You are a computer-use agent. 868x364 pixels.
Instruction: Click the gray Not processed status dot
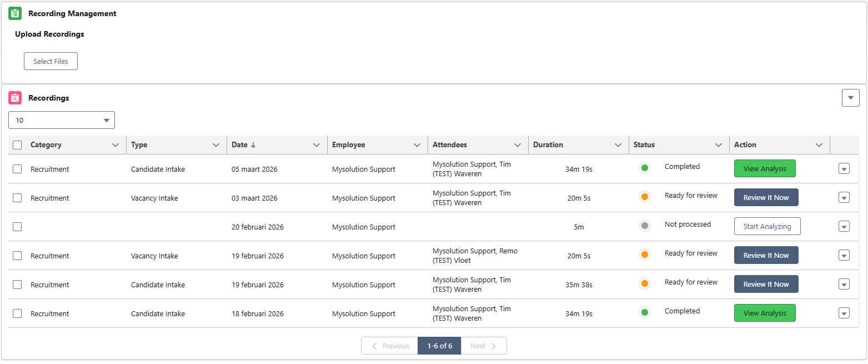pos(644,225)
